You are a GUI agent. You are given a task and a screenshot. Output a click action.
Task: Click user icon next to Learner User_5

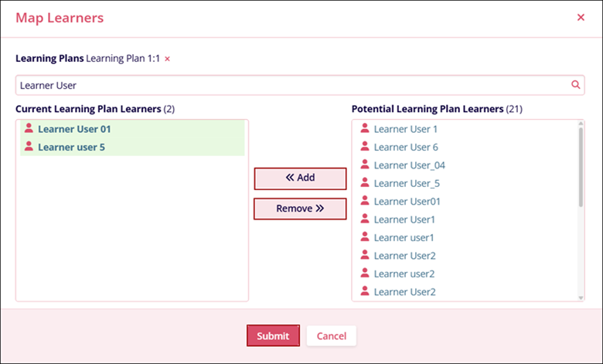365,183
